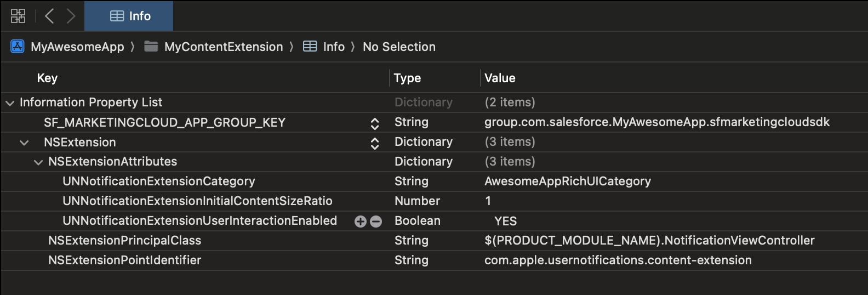Select the Info tab
Screen dimensions: 868x295
[x=129, y=16]
